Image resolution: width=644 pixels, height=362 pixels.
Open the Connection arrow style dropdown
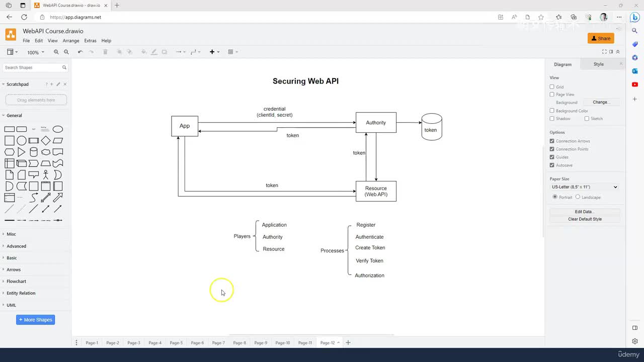point(180,52)
